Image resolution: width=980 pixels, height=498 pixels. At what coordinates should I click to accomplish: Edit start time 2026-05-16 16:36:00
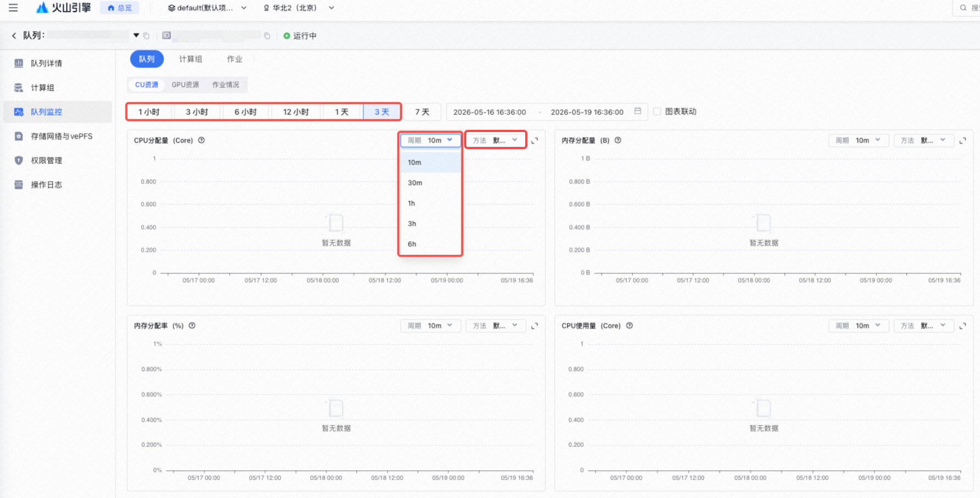coord(489,112)
